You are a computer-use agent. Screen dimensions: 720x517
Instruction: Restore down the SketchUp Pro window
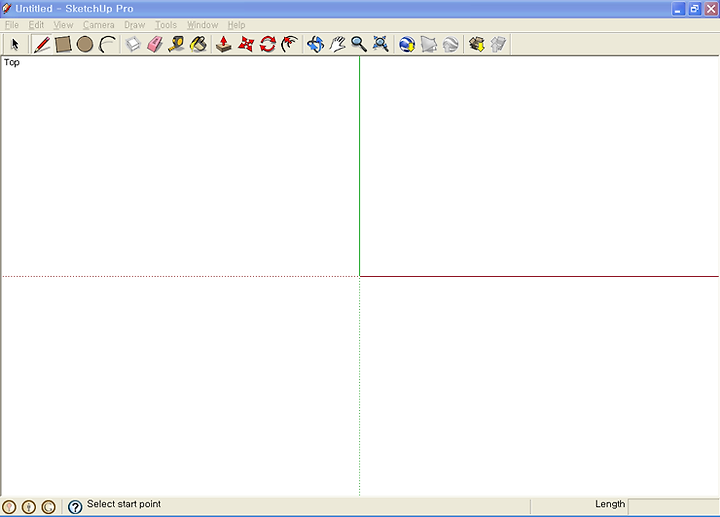[x=695, y=9]
